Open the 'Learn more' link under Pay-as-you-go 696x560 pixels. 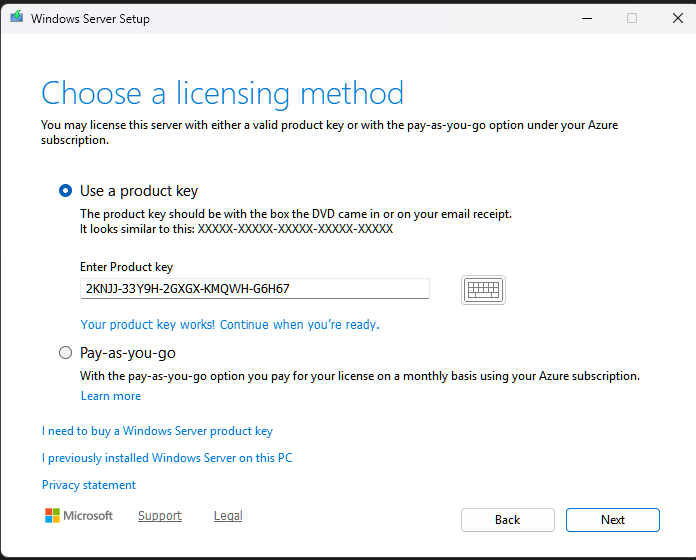tap(111, 396)
